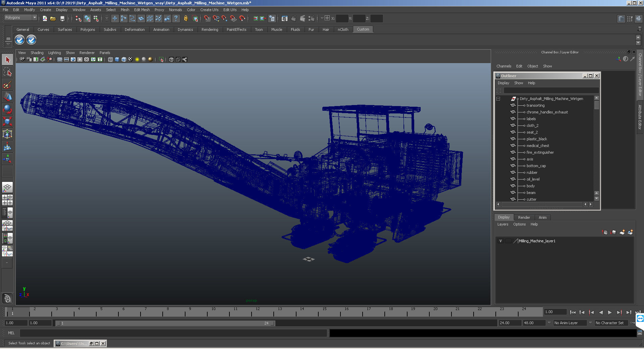Viewport: 644px width, 349px height.
Task: Click the Render tab in layer editor
Action: [x=524, y=217]
